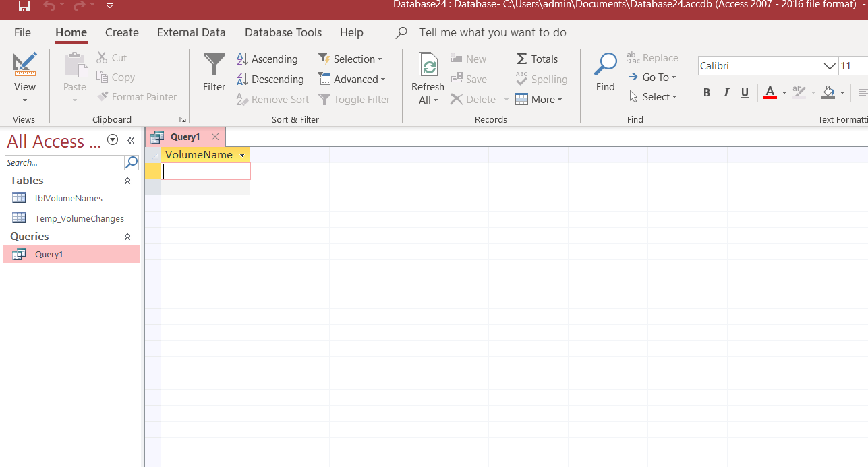Click the font size box showing 11
This screenshot has width=868, height=467.
tap(852, 66)
